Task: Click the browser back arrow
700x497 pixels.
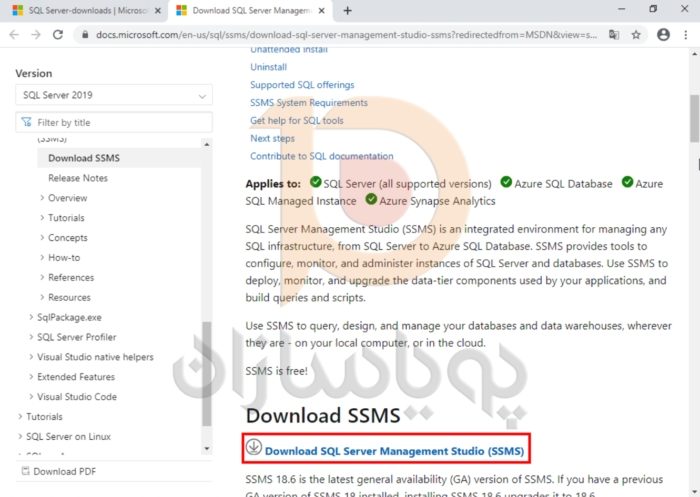Action: [13, 34]
